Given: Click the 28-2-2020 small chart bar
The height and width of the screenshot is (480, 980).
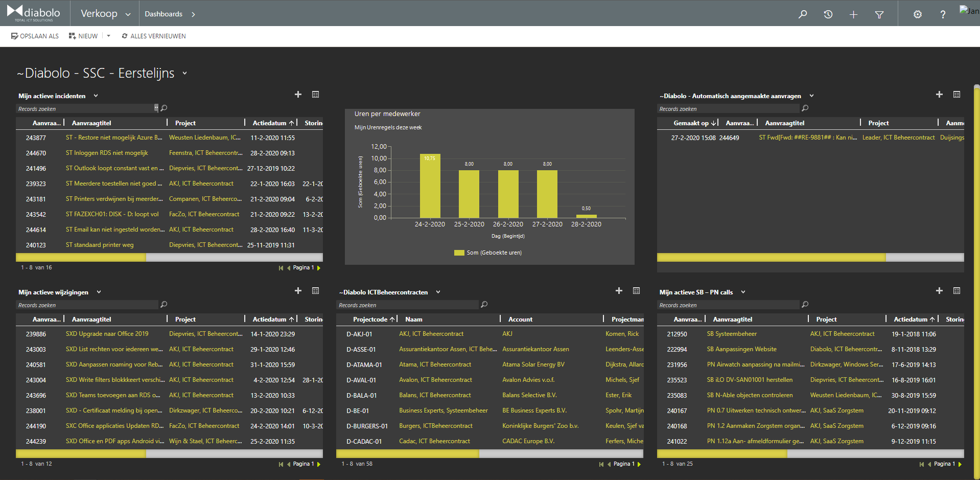Looking at the screenshot, I should (x=586, y=216).
